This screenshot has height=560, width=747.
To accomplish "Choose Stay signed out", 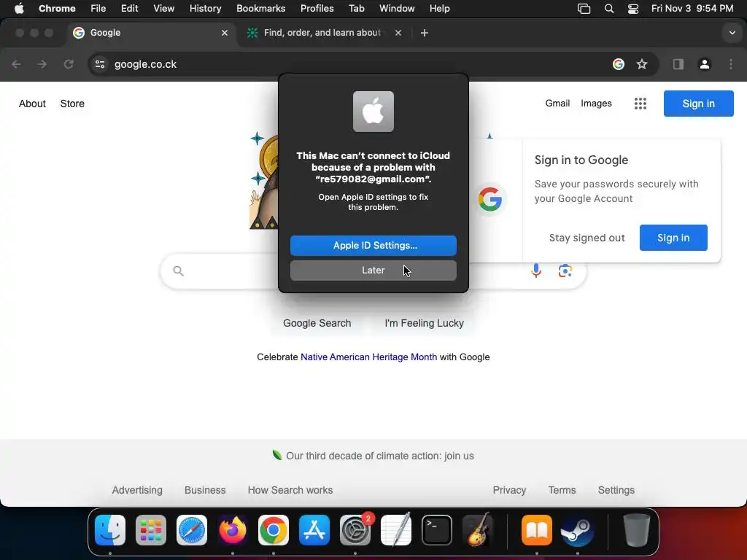I will pos(587,238).
